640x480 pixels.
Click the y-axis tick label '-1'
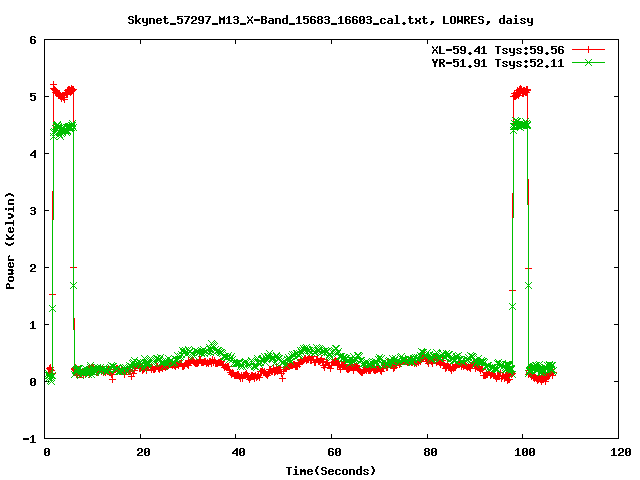[29, 439]
